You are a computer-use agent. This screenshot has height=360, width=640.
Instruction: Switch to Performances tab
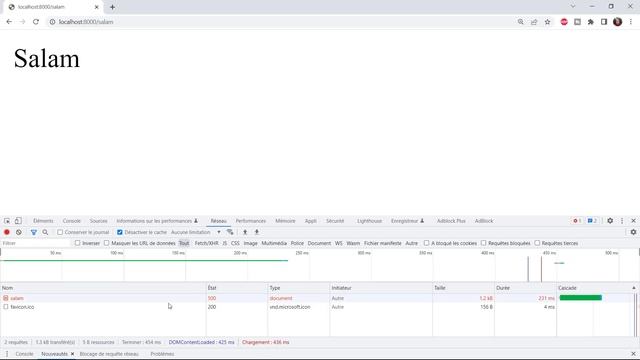(251, 221)
